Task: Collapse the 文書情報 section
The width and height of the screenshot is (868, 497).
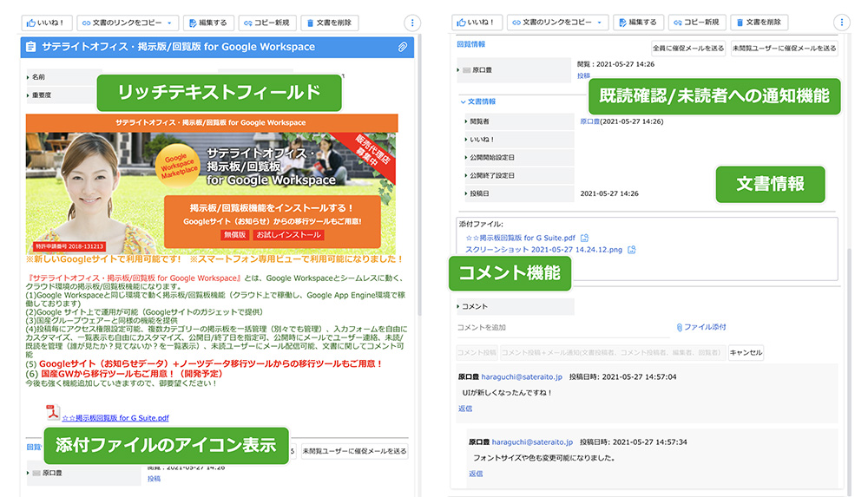Action: click(463, 101)
